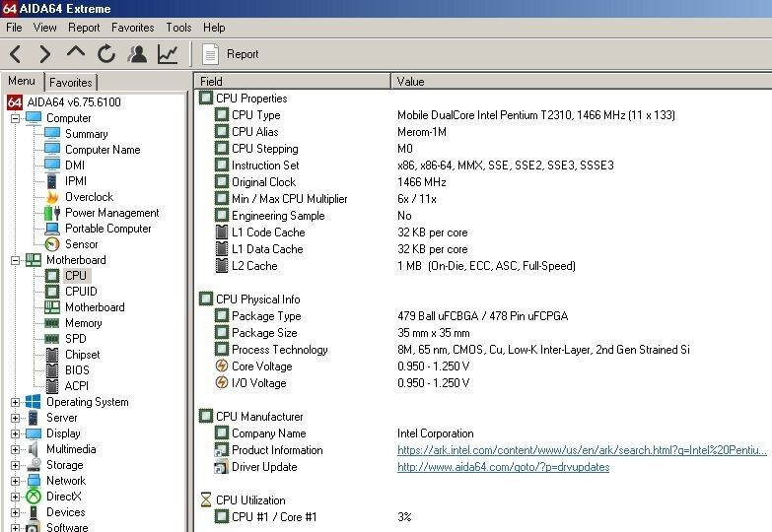Open the line-graph toolbar icon
The height and width of the screenshot is (532, 772).
click(x=168, y=54)
